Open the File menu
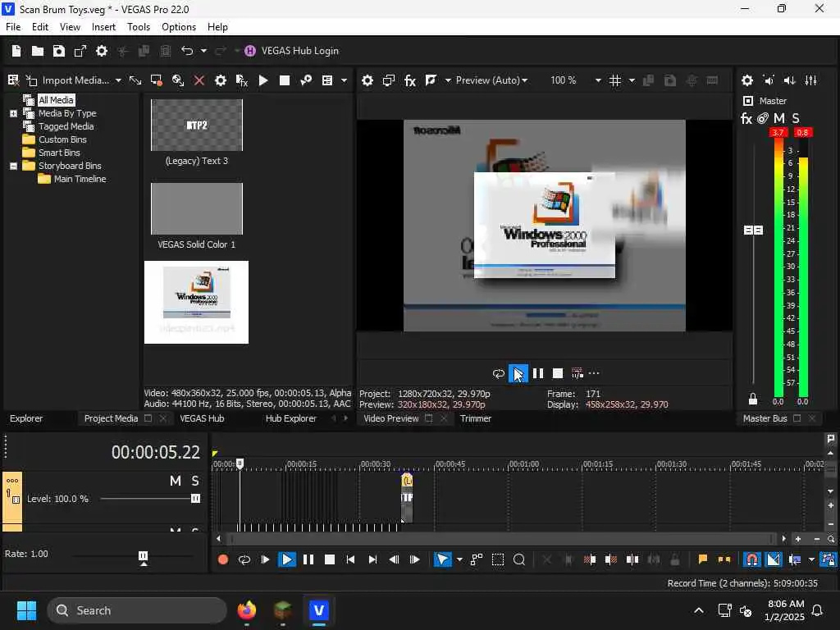The width and height of the screenshot is (840, 630). [13, 27]
